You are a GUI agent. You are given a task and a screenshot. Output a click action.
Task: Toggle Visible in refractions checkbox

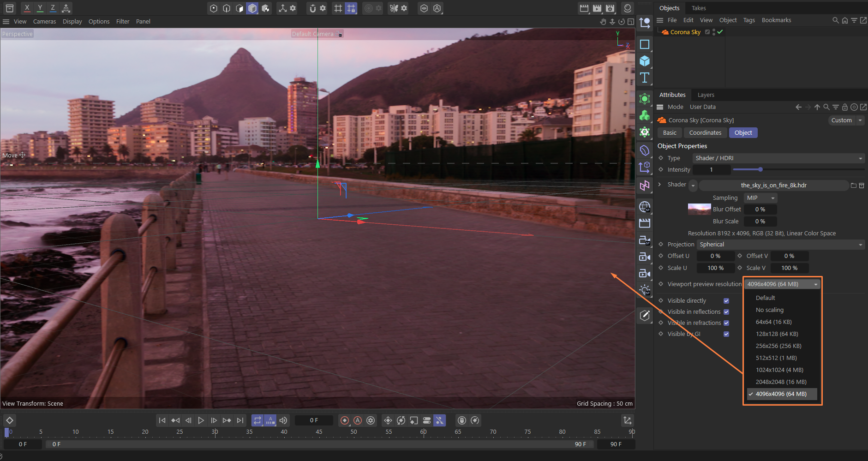(x=726, y=323)
